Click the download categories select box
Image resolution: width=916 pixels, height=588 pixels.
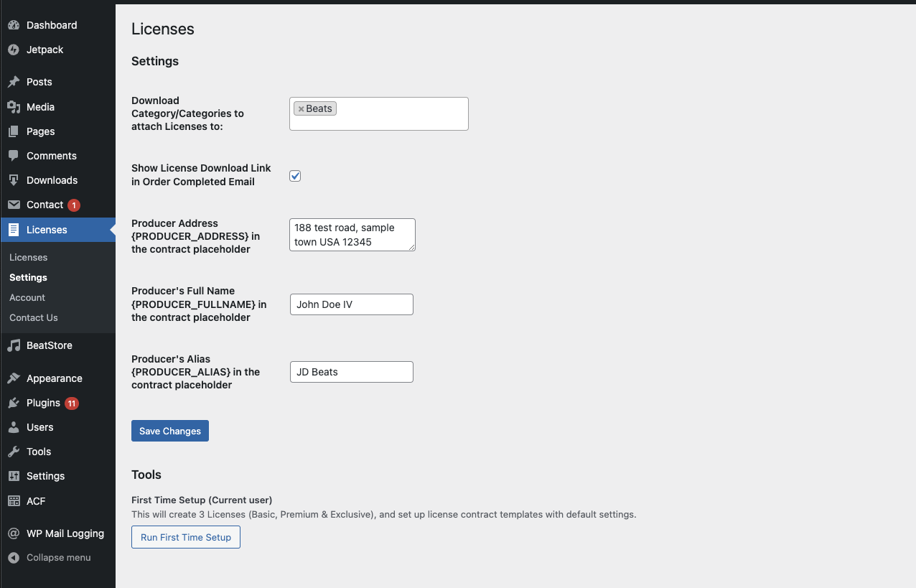point(379,113)
